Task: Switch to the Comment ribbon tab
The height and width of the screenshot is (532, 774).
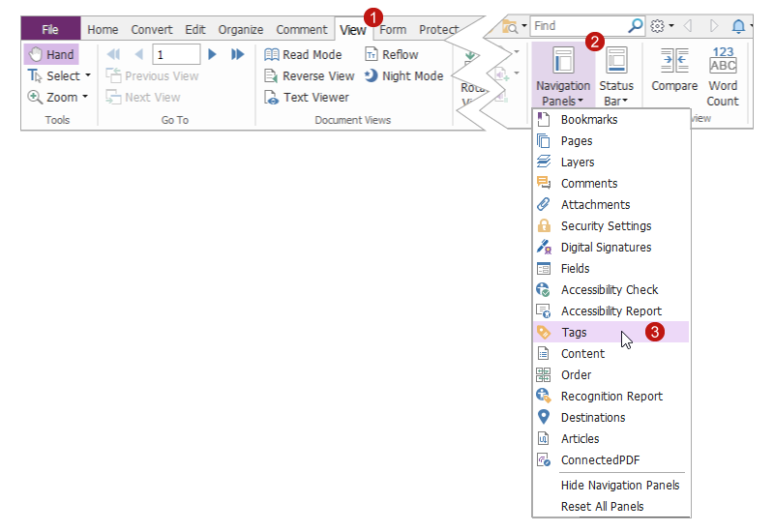Action: pyautogui.click(x=301, y=30)
